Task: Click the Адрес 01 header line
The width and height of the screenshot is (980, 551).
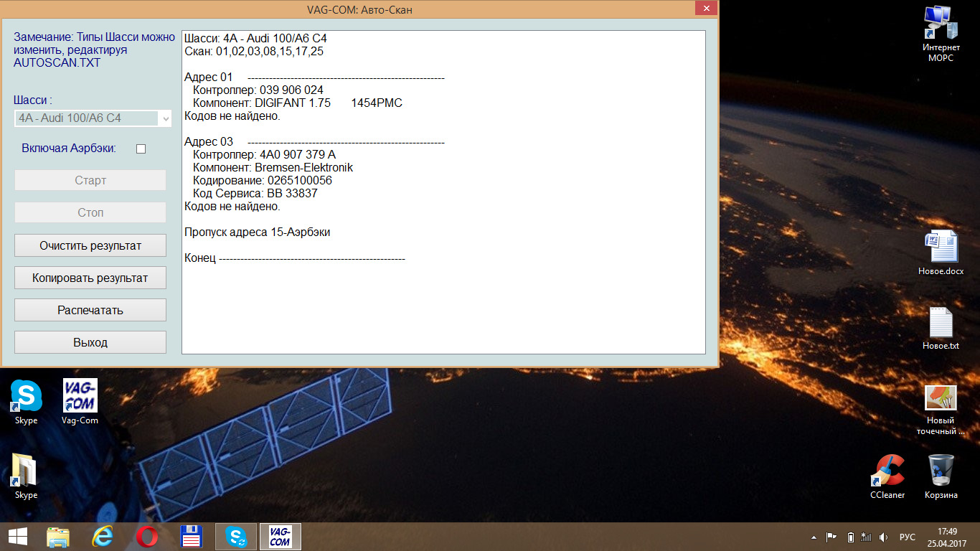Action: (314, 77)
